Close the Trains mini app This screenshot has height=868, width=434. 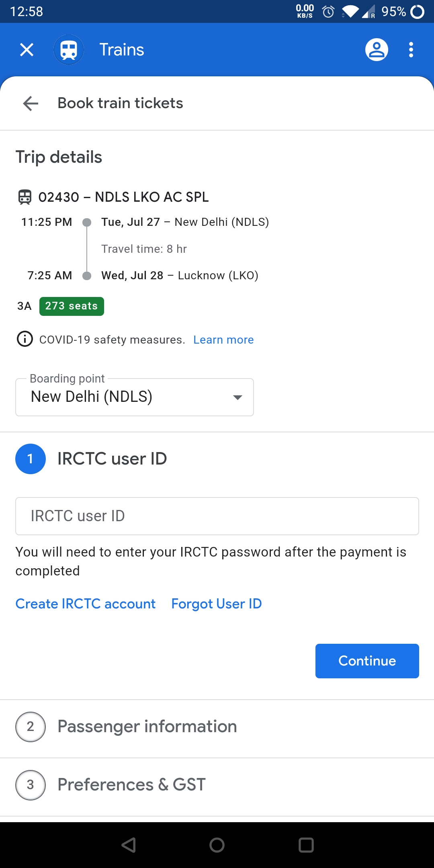coord(27,50)
